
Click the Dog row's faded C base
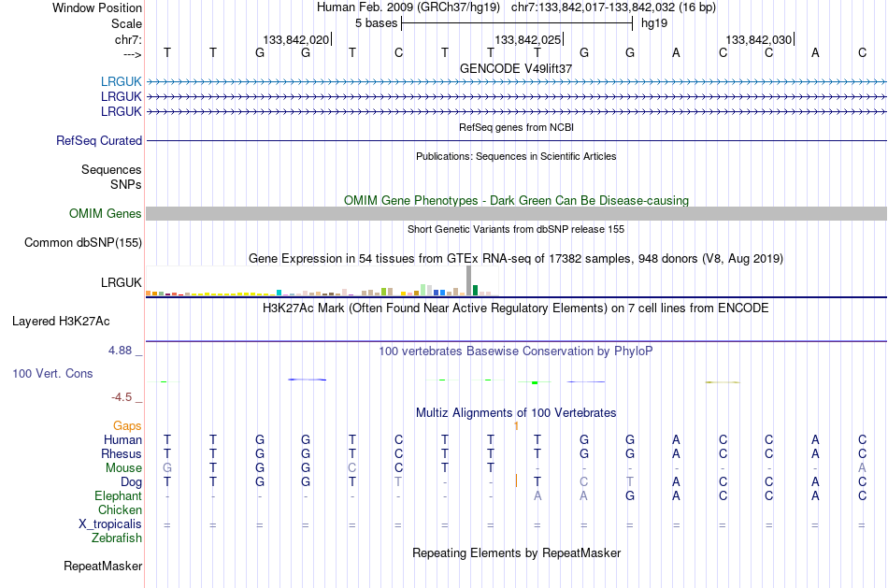[584, 481]
